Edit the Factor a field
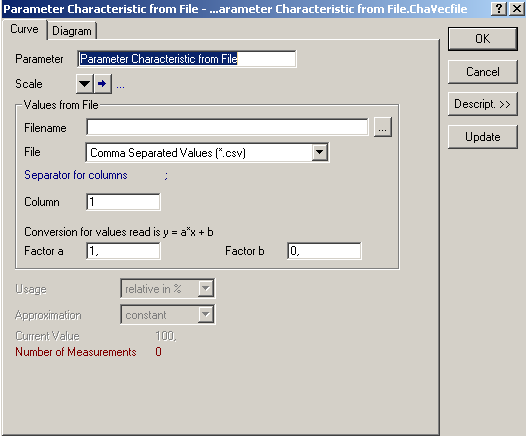Screen dimensions: 526x436 [x=123, y=251]
